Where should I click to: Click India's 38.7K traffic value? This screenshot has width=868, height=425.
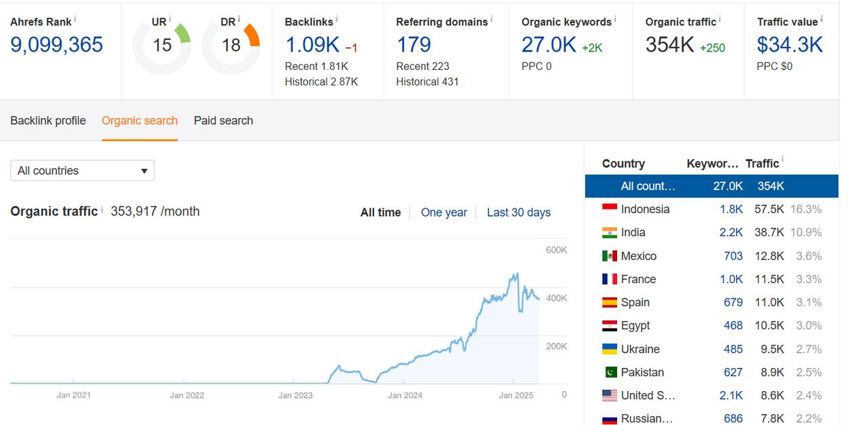click(770, 232)
